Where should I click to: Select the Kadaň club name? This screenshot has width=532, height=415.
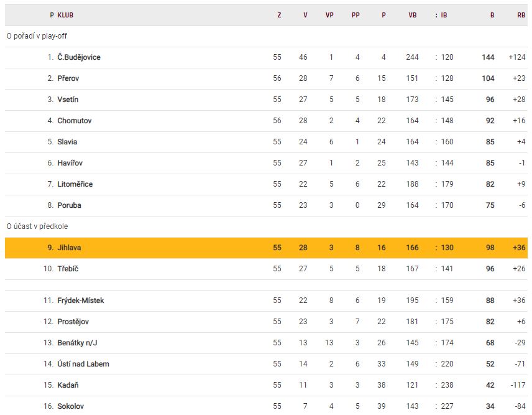(x=68, y=385)
